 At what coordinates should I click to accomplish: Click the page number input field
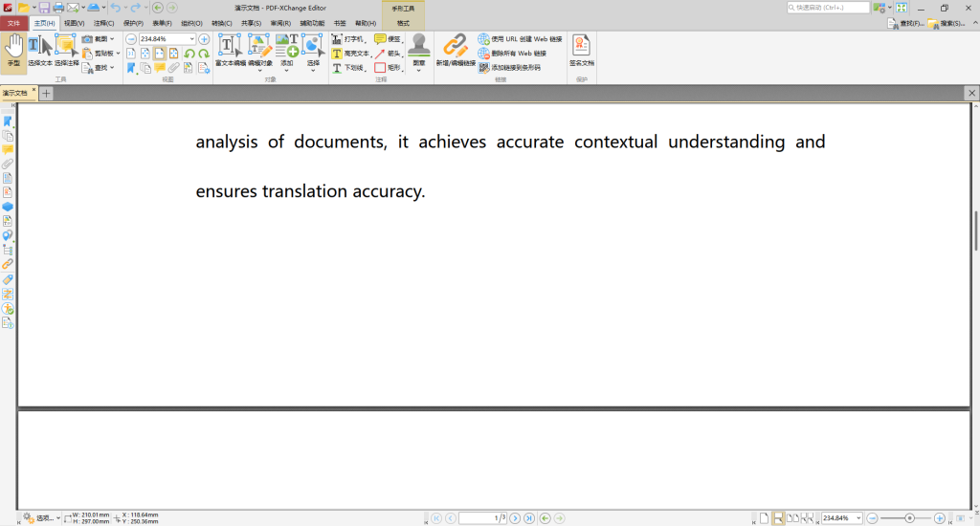[x=482, y=517]
